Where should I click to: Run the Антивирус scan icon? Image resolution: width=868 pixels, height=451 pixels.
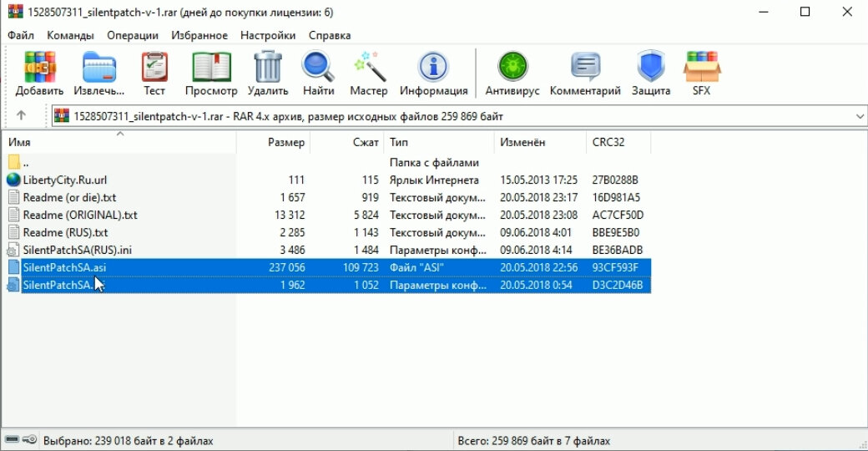point(512,67)
